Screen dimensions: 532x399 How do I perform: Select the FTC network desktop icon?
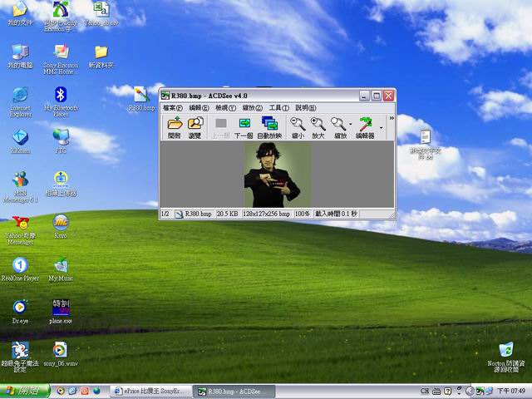(x=61, y=141)
